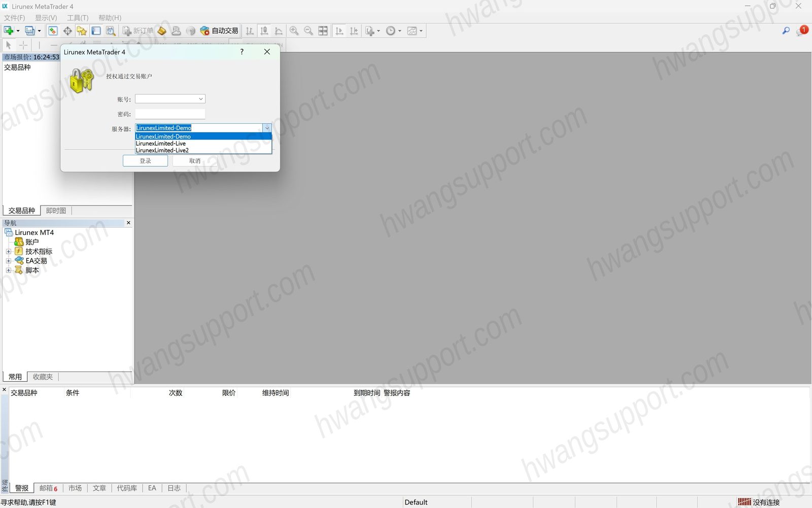Open the Strategy Tester magnifier icon

point(111,31)
